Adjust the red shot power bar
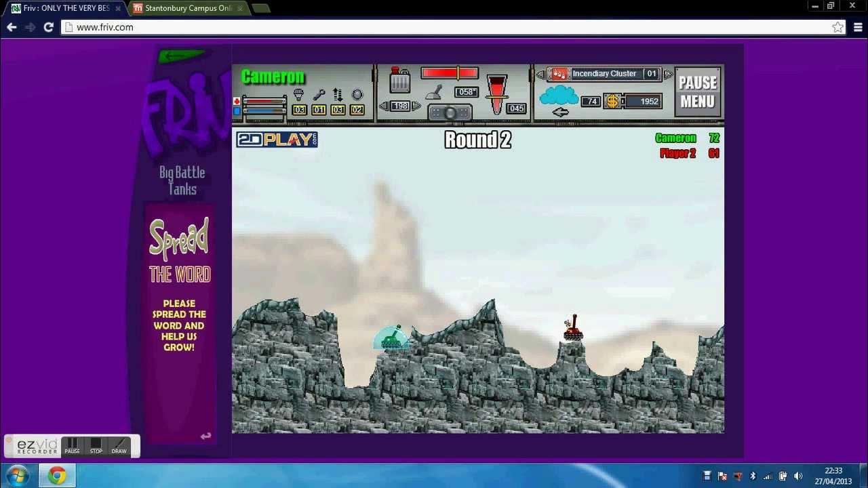The width and height of the screenshot is (868, 488). tap(450, 73)
